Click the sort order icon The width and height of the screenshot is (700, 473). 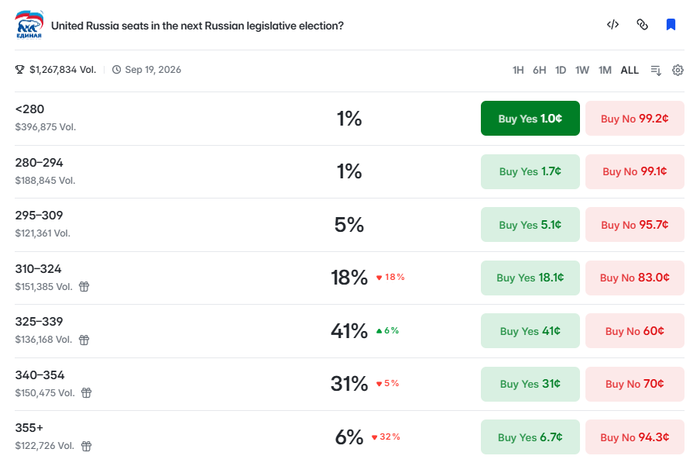[656, 70]
